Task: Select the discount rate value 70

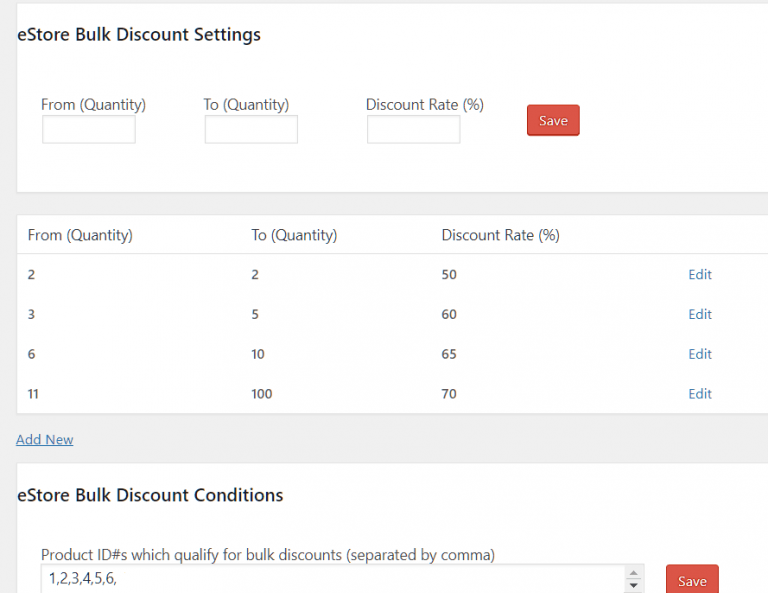Action: pos(449,394)
